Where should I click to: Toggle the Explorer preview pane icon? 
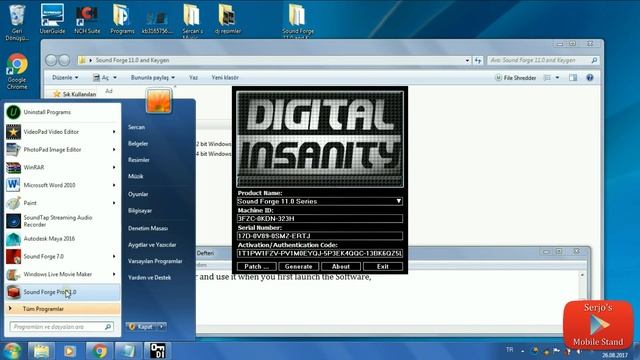[573, 78]
